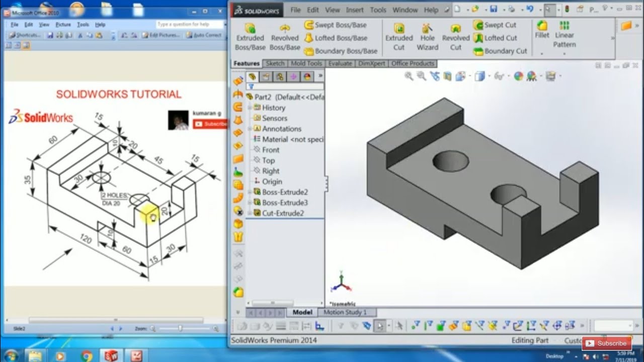Click the Extruded Boss/Base tool
Screen dimensions: 644x362
point(250,37)
